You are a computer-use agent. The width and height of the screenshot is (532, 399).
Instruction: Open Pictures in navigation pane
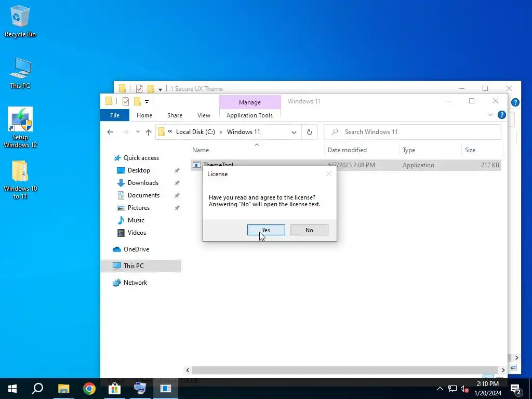click(138, 208)
